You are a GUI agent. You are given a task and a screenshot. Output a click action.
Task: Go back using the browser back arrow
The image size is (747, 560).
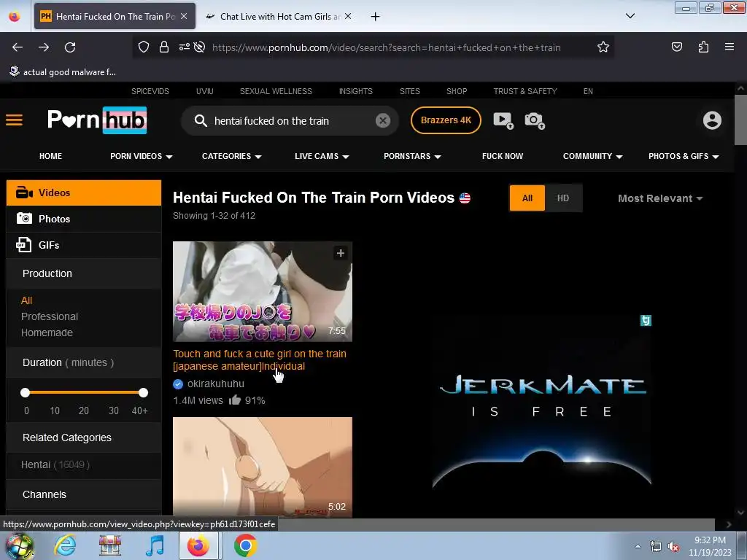click(18, 47)
